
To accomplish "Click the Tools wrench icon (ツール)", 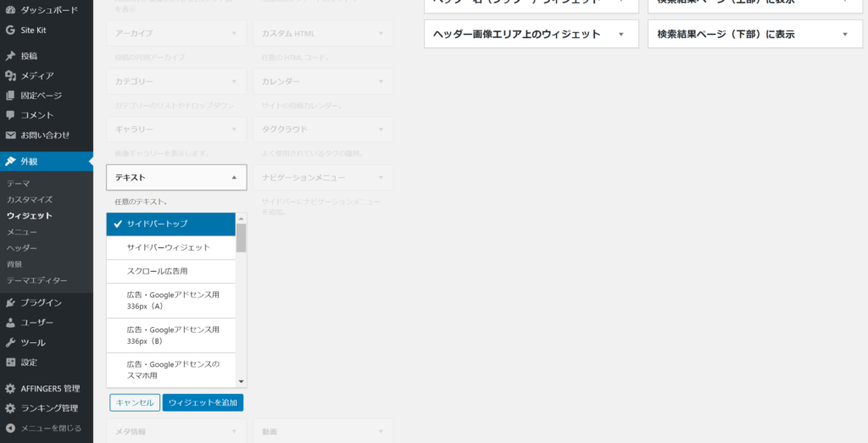I will coord(10,342).
